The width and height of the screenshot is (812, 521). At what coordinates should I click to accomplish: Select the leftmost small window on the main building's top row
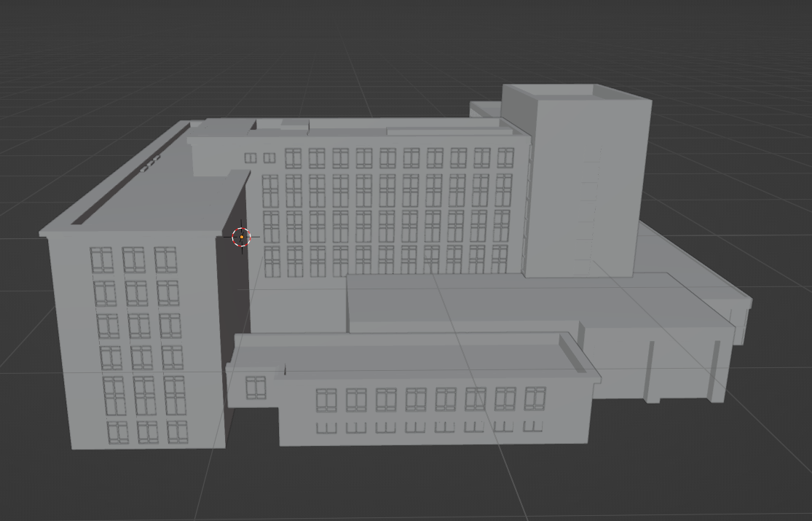tap(251, 158)
